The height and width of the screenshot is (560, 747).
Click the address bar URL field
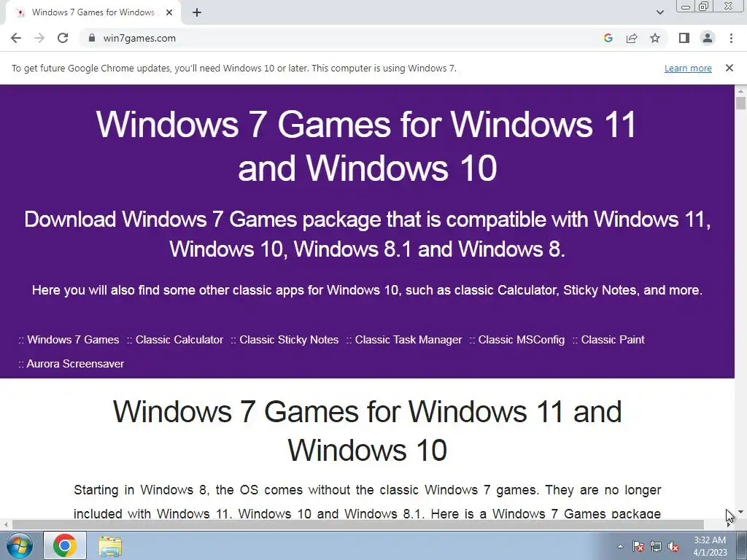point(343,38)
